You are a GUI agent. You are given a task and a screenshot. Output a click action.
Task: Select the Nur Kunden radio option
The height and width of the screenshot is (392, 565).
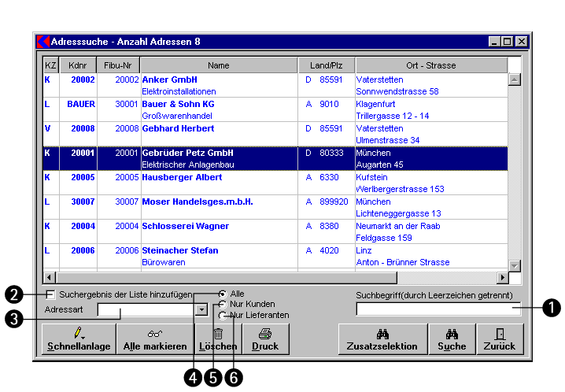click(223, 305)
